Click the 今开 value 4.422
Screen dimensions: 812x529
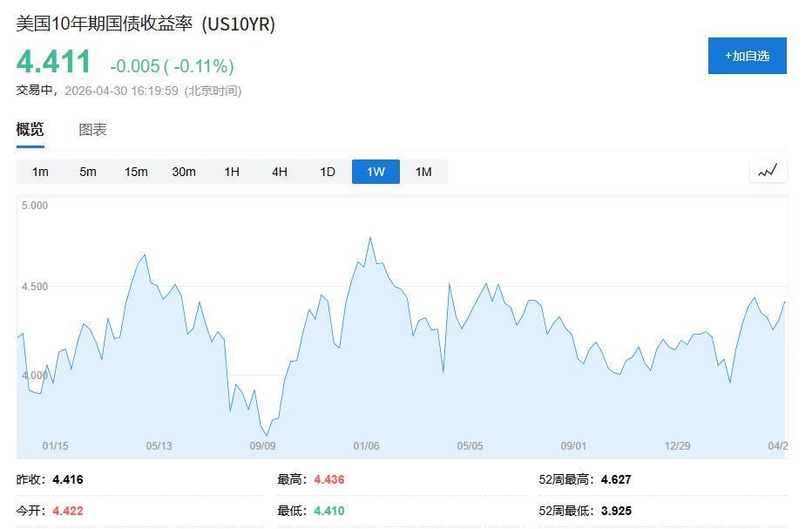click(x=68, y=511)
